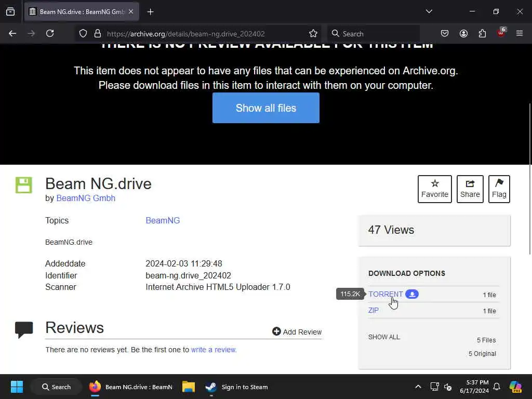Open File Explorer from the taskbar
The image size is (532, 399).
(188, 387)
